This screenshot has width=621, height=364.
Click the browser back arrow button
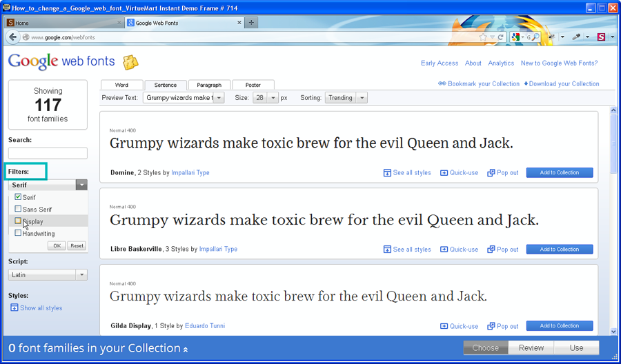pyautogui.click(x=14, y=37)
